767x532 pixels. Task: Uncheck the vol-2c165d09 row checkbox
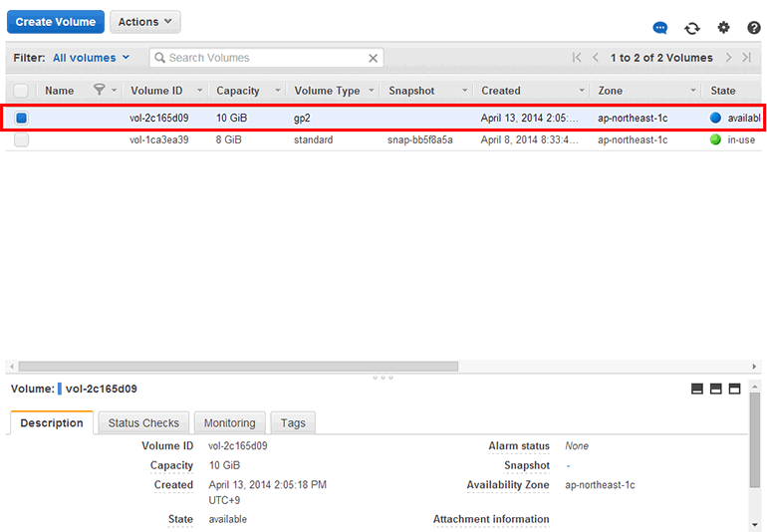(x=21, y=118)
